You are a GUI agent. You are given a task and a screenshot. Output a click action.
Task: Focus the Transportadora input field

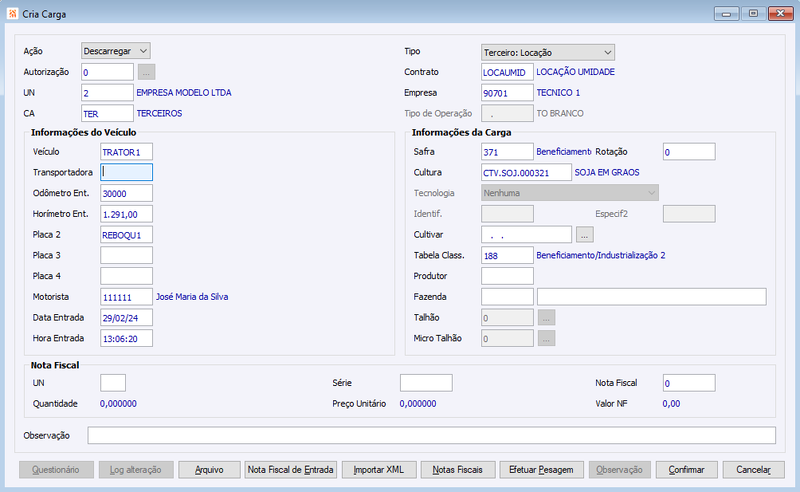click(126, 172)
